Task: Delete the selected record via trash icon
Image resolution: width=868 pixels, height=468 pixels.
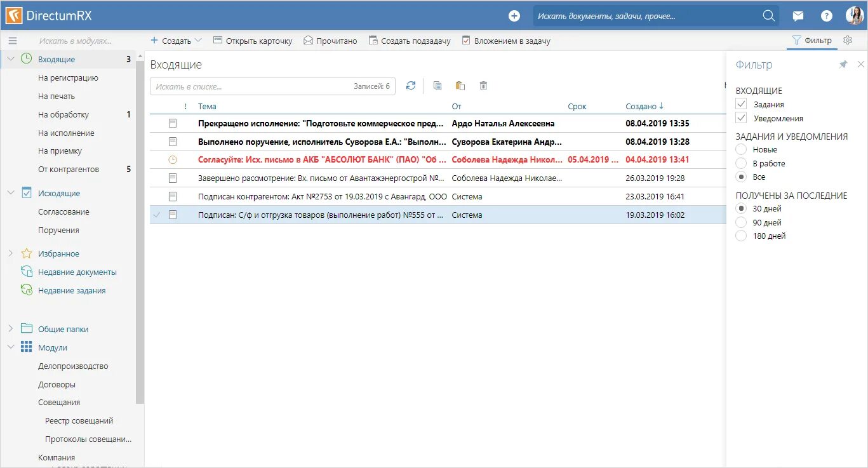Action: coord(483,85)
